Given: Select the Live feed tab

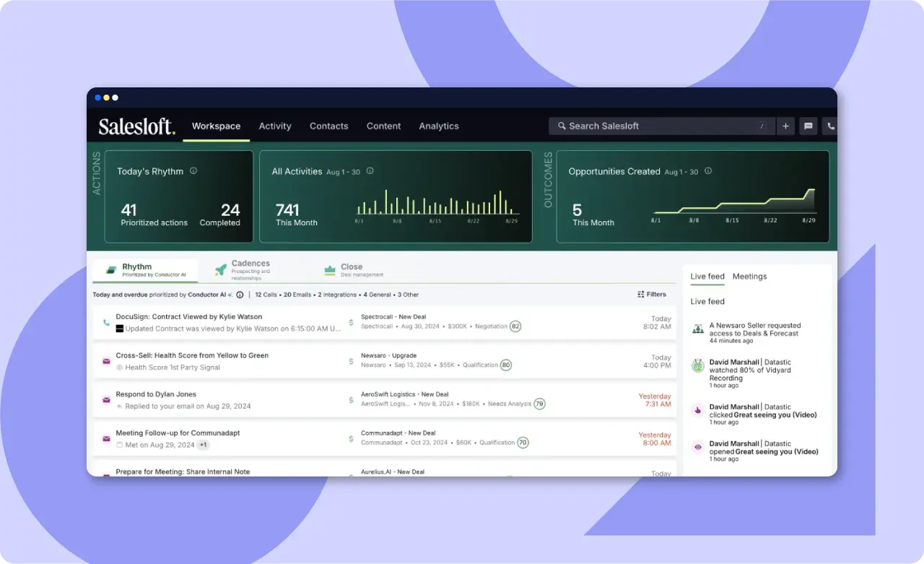Looking at the screenshot, I should tap(707, 277).
